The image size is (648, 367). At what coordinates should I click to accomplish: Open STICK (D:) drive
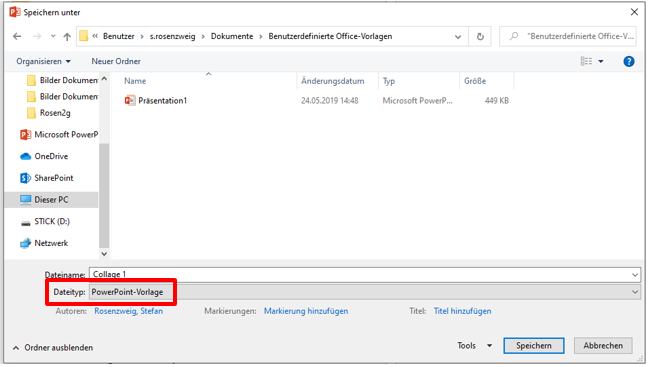tap(45, 222)
